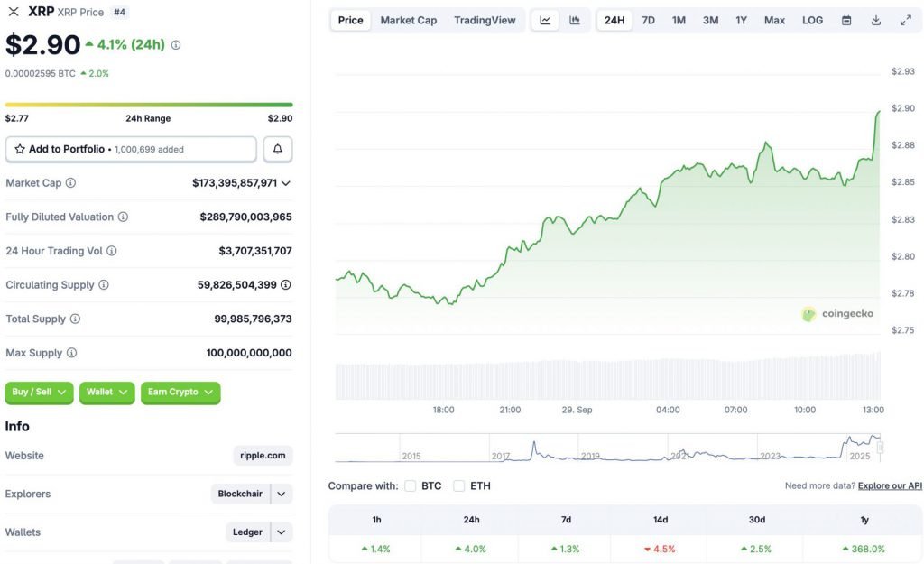Click Circulating Supply info icon
The width and height of the screenshot is (924, 564).
104,285
